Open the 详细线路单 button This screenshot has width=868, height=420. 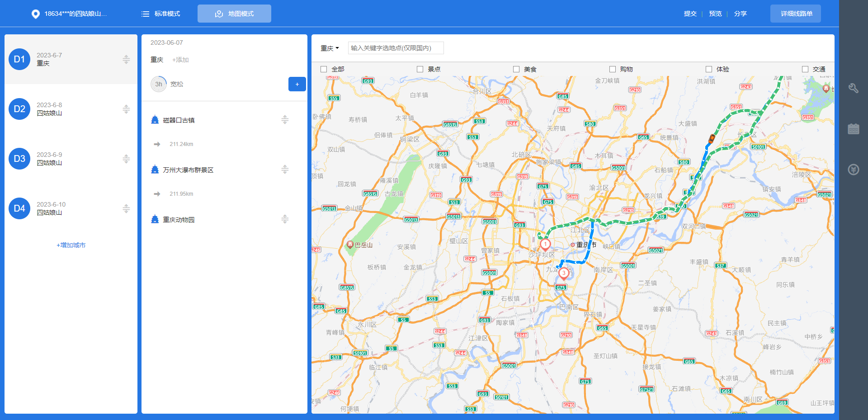(x=796, y=14)
